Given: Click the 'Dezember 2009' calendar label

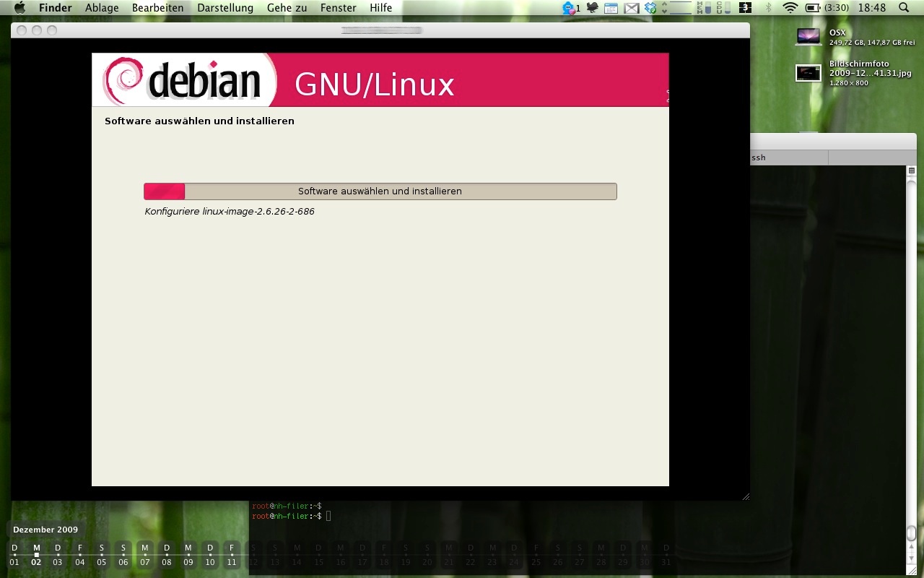Looking at the screenshot, I should [x=45, y=530].
